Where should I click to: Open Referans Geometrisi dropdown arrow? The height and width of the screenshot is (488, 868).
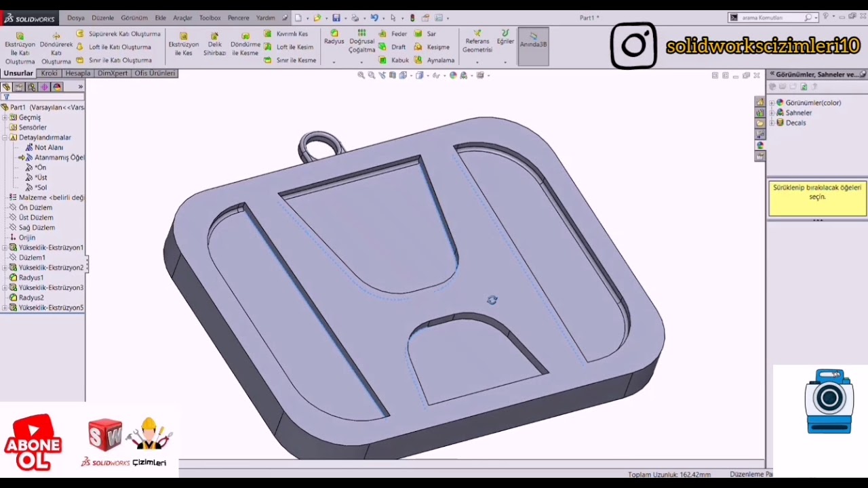(477, 62)
